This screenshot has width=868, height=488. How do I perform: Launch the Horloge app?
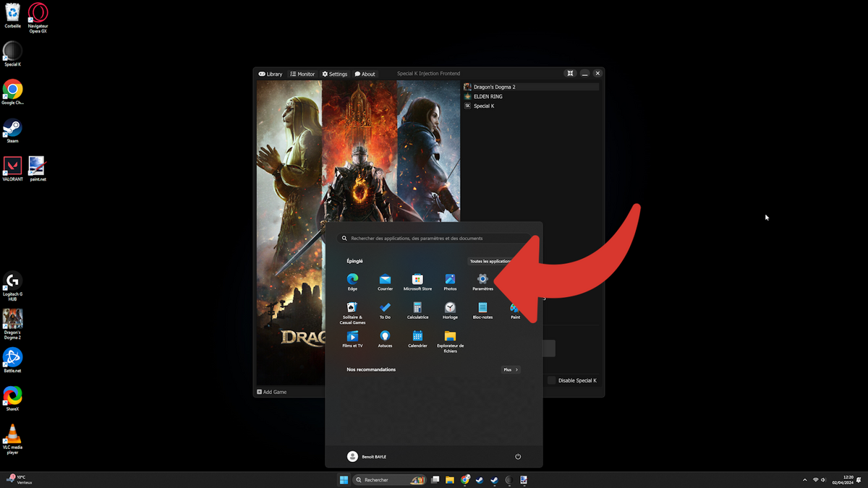pyautogui.click(x=450, y=311)
